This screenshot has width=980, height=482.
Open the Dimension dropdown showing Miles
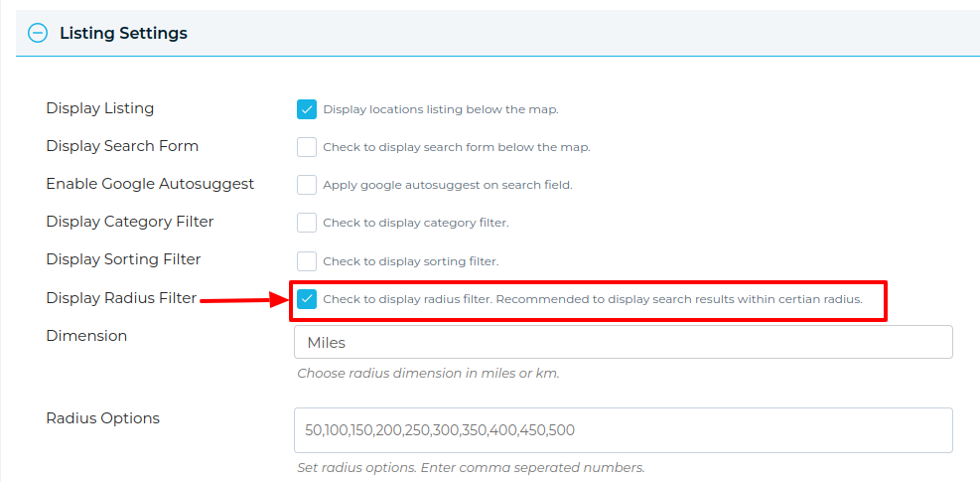(623, 342)
